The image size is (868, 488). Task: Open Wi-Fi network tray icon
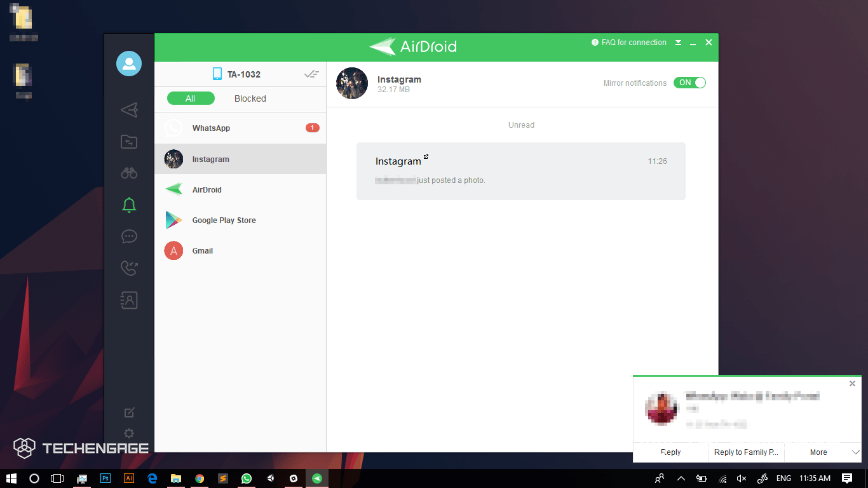tap(722, 478)
